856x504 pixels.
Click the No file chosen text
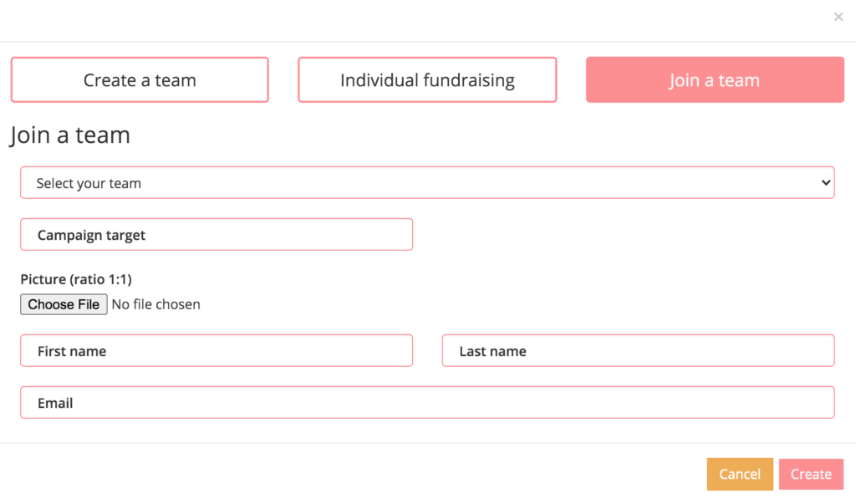point(156,304)
